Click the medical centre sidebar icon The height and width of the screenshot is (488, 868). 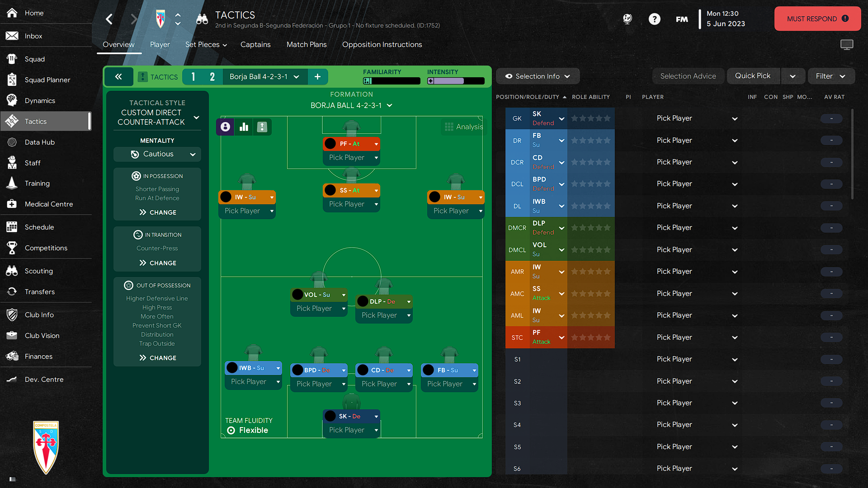coord(11,204)
